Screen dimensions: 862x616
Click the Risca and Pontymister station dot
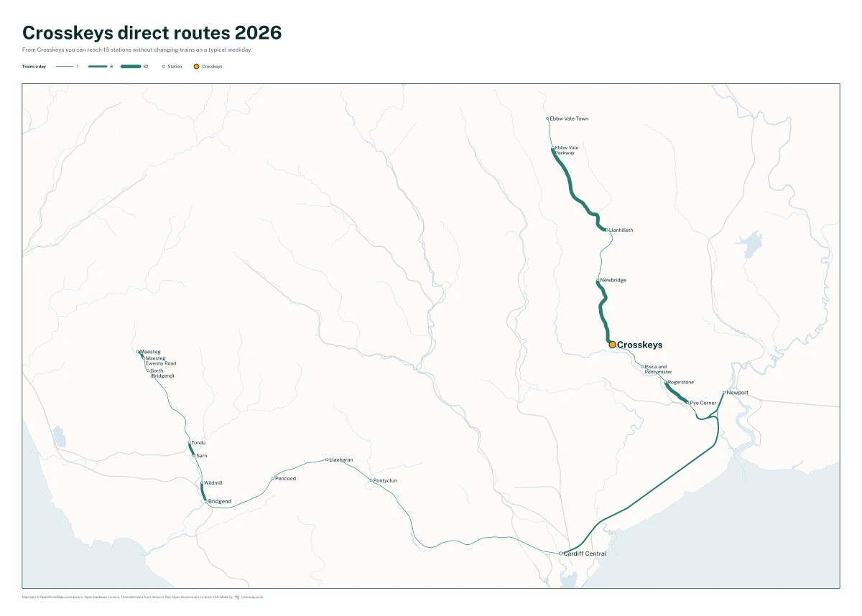(x=643, y=367)
